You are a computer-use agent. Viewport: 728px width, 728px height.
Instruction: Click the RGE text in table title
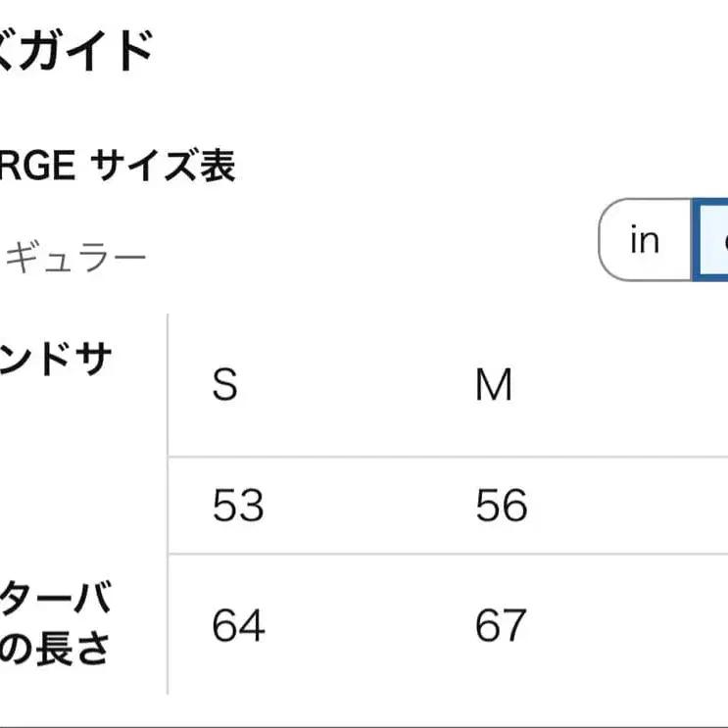pyautogui.click(x=37, y=166)
